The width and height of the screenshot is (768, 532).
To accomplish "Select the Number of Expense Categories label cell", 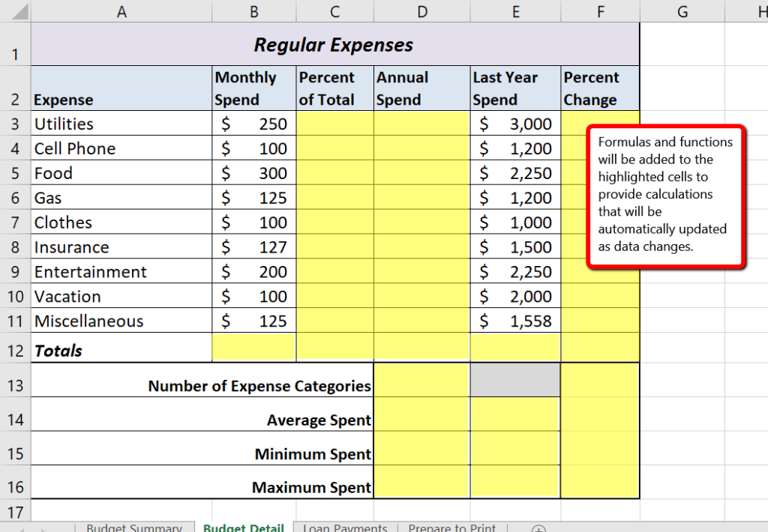I will click(x=202, y=385).
